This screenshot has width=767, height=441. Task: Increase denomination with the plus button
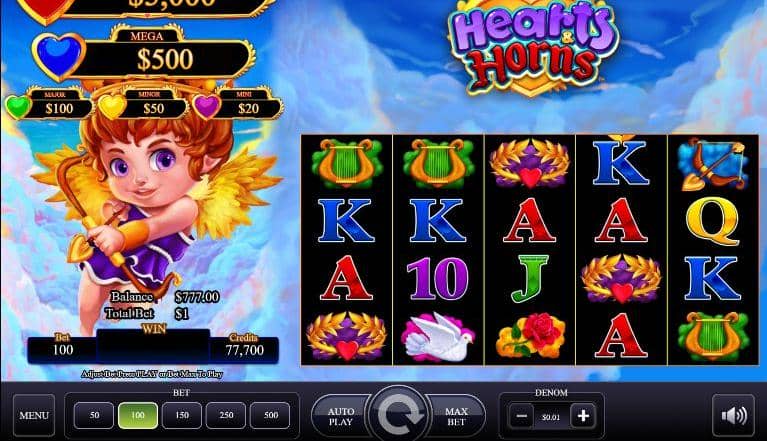click(x=583, y=416)
